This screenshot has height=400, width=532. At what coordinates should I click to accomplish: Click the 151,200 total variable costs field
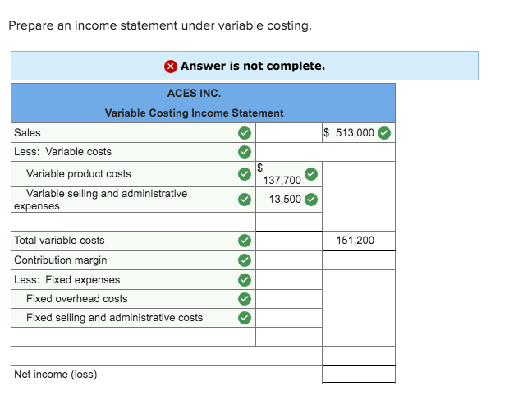pos(359,241)
